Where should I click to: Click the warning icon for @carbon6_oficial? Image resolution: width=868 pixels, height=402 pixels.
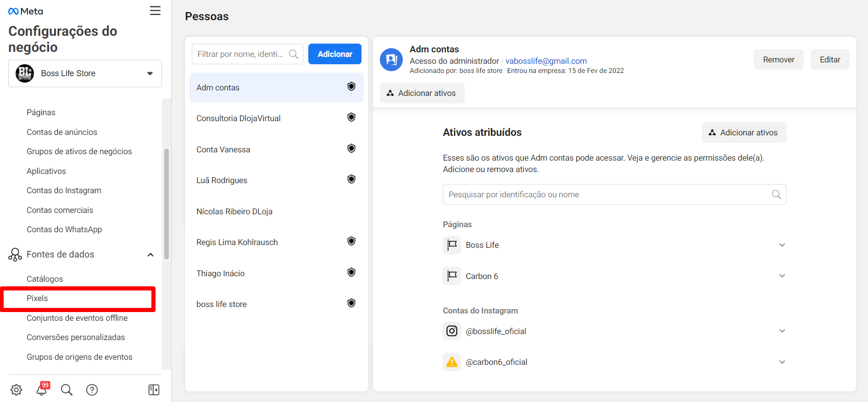click(x=452, y=362)
